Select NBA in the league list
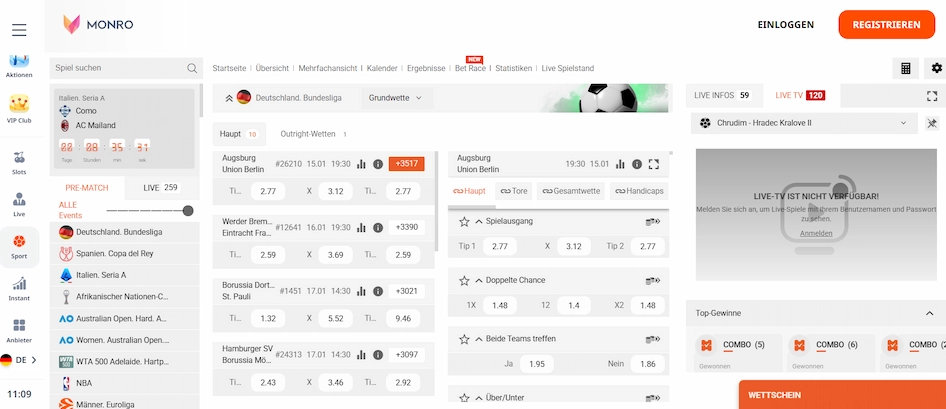 [x=124, y=383]
